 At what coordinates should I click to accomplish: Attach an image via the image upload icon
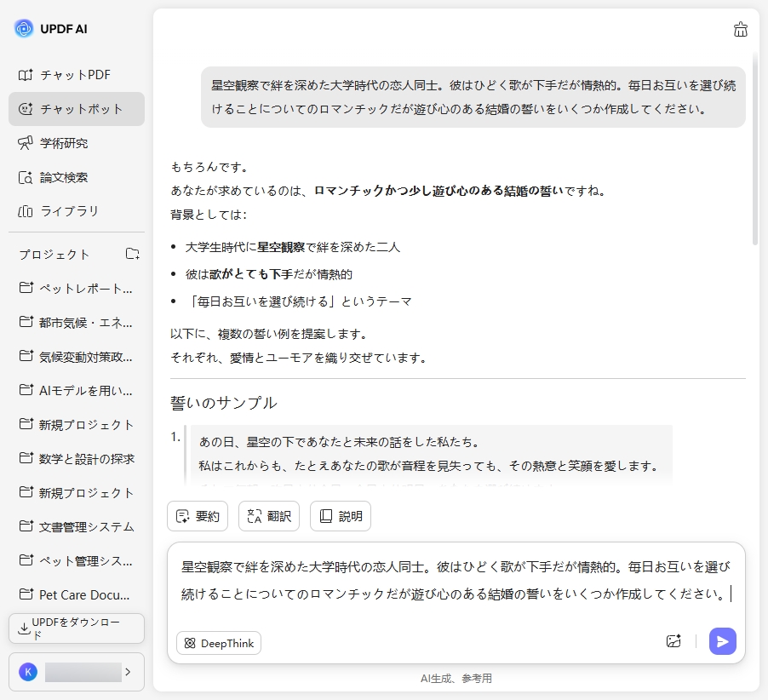(673, 641)
